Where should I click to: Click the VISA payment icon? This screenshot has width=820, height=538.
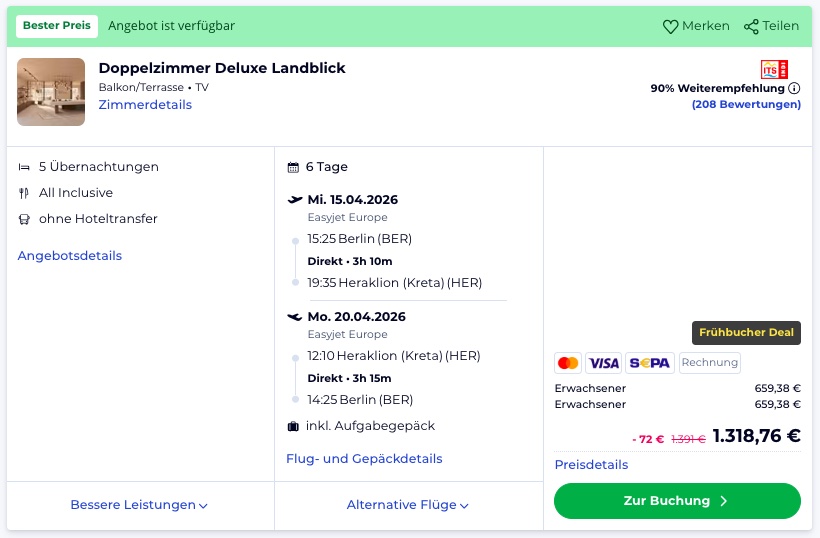click(603, 363)
